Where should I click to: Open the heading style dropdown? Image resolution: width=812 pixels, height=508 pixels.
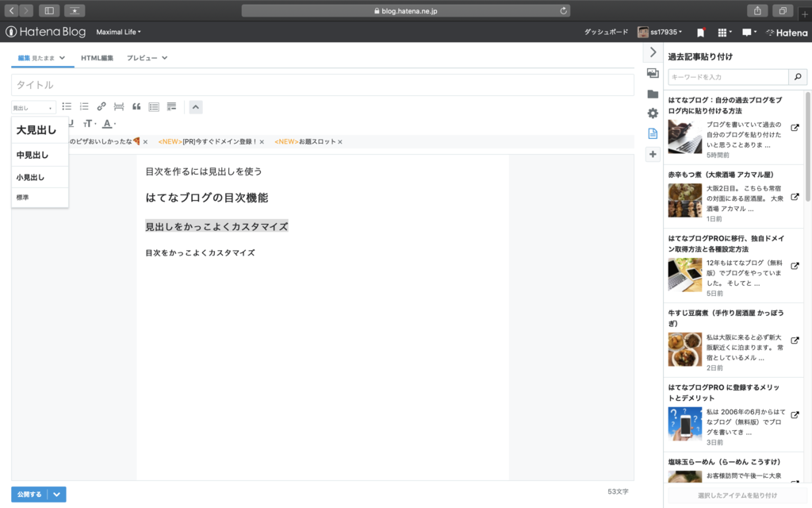coord(33,108)
